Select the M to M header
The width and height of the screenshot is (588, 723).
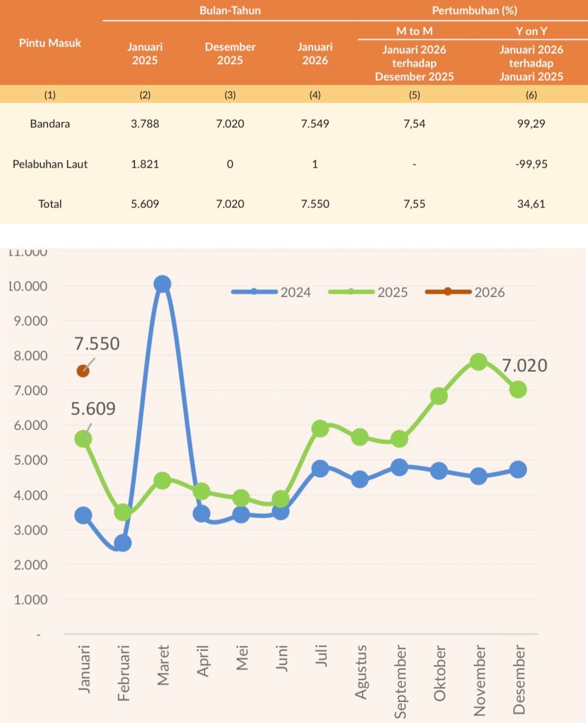tap(414, 31)
